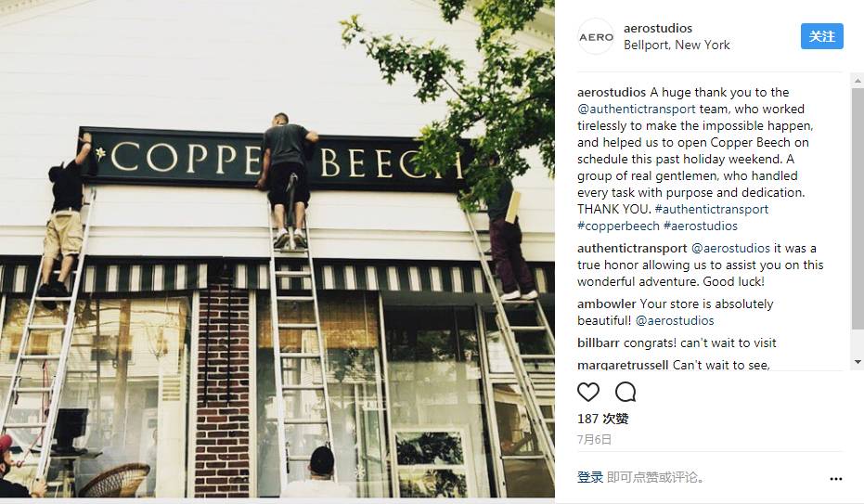Click the 登录 login link
The width and height of the screenshot is (864, 504).
coord(589,477)
